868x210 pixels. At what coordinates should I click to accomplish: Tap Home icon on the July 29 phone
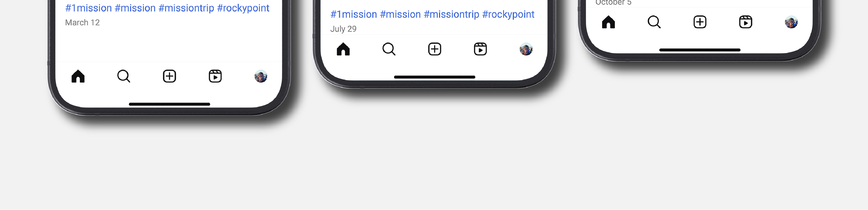(x=343, y=49)
